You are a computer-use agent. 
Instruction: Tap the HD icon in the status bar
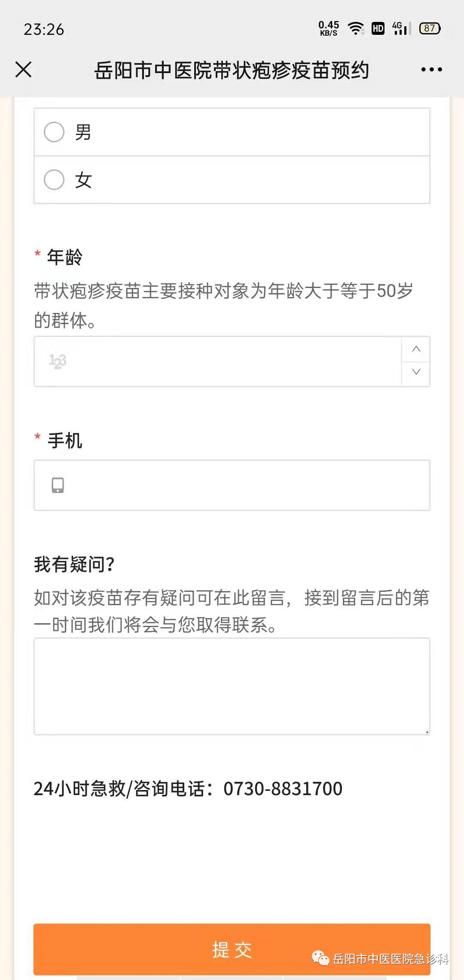377,28
